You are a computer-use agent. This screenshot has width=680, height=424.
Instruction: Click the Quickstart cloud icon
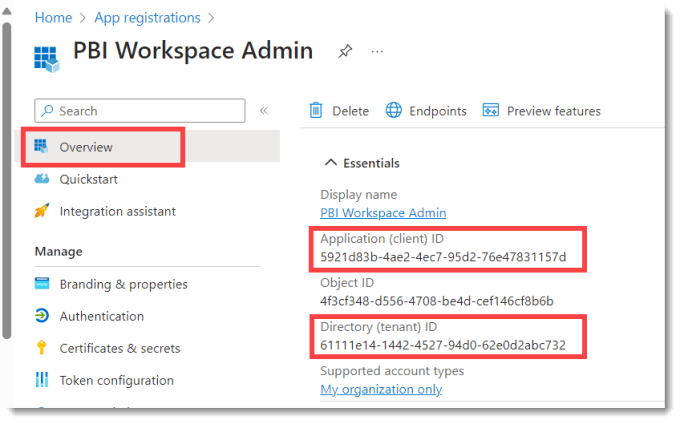click(x=42, y=178)
